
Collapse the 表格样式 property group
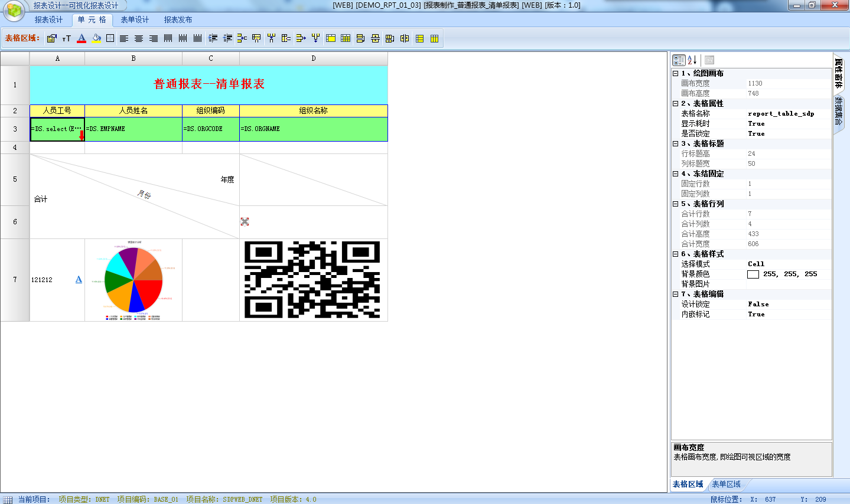(675, 254)
